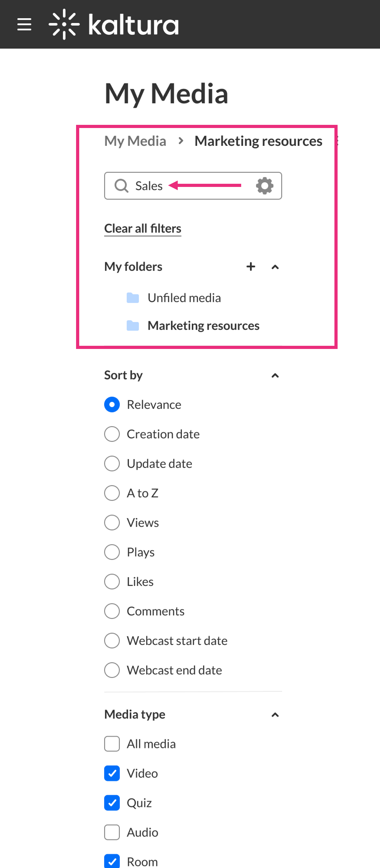Uncheck the Video media type
Screen dimensions: 380x868
pos(112,773)
